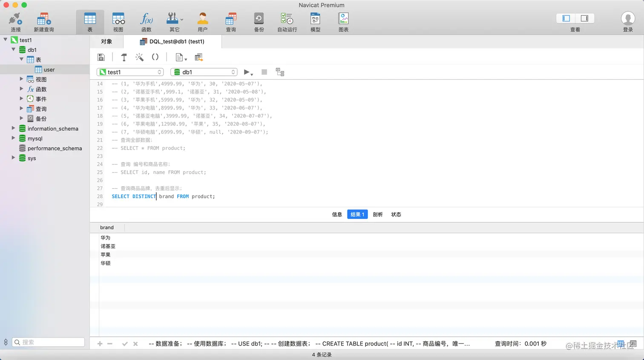644x360 pixels.
Task: Expand the Views (视图) tree node
Action: (x=21, y=79)
